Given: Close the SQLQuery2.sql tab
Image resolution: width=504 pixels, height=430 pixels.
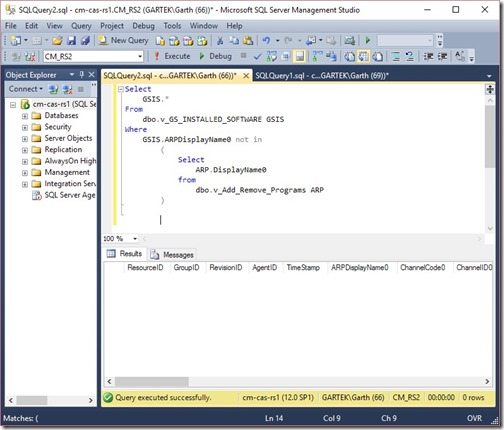Looking at the screenshot, I should click(246, 76).
